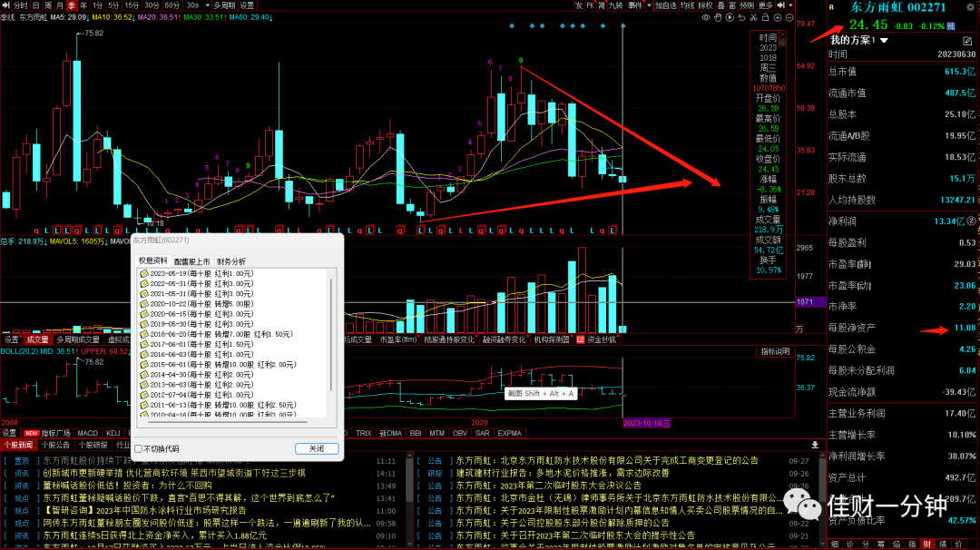980x550 pixels.
Task: Open the 30s period dropdown arrow
Action: coord(207,5)
